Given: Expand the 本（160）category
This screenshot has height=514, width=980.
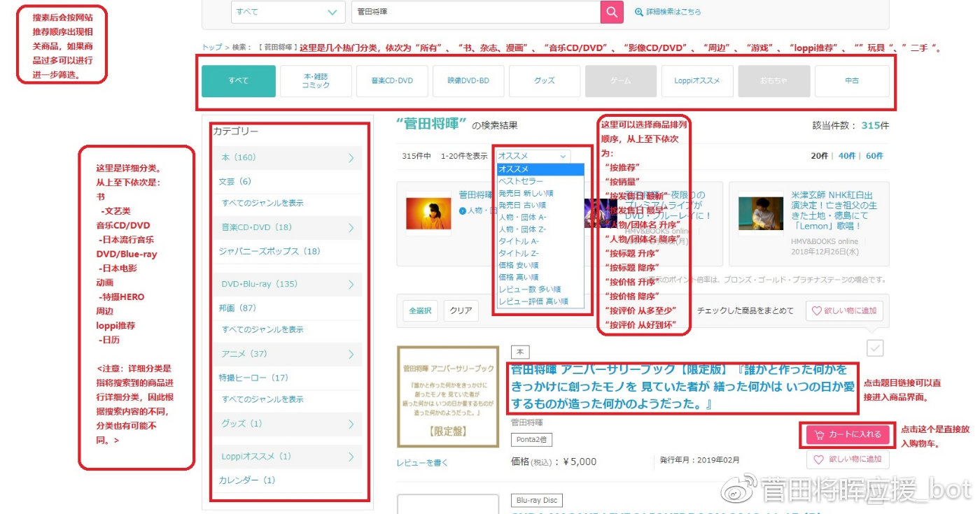Looking at the screenshot, I should [288, 158].
